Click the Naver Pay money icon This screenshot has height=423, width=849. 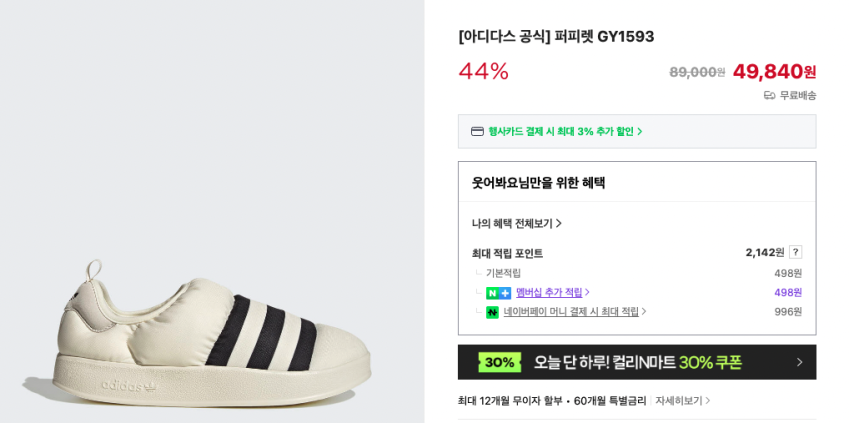pyautogui.click(x=492, y=312)
